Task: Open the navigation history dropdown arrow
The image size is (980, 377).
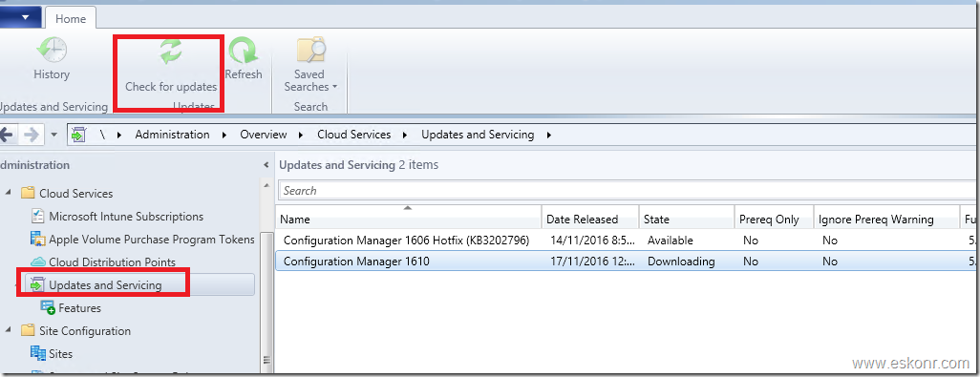Action: tap(53, 135)
